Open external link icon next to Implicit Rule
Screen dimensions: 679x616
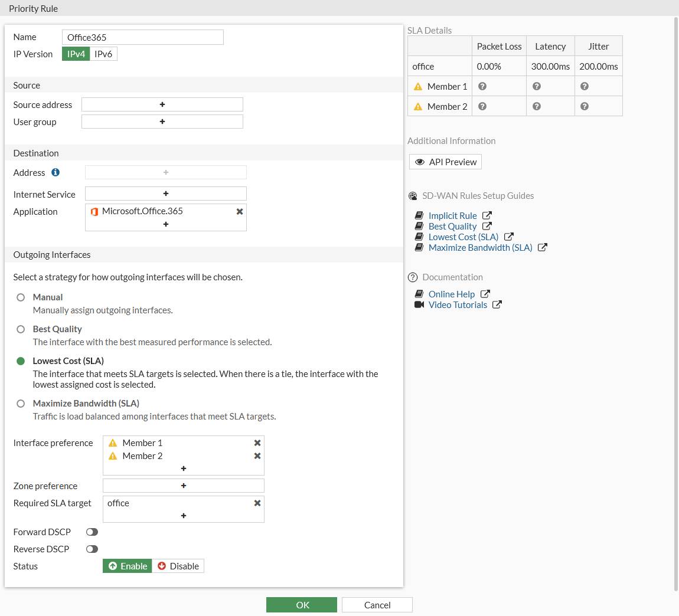click(487, 215)
